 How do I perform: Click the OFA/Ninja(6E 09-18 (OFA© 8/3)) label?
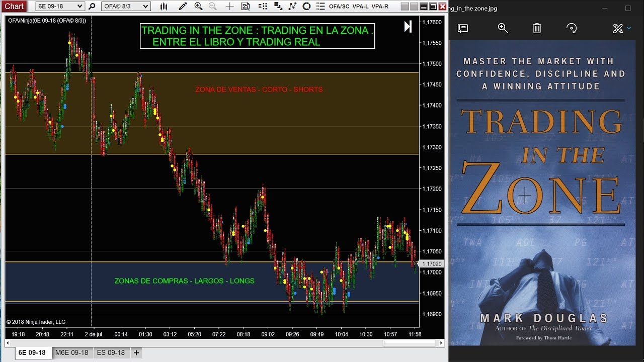(x=47, y=21)
